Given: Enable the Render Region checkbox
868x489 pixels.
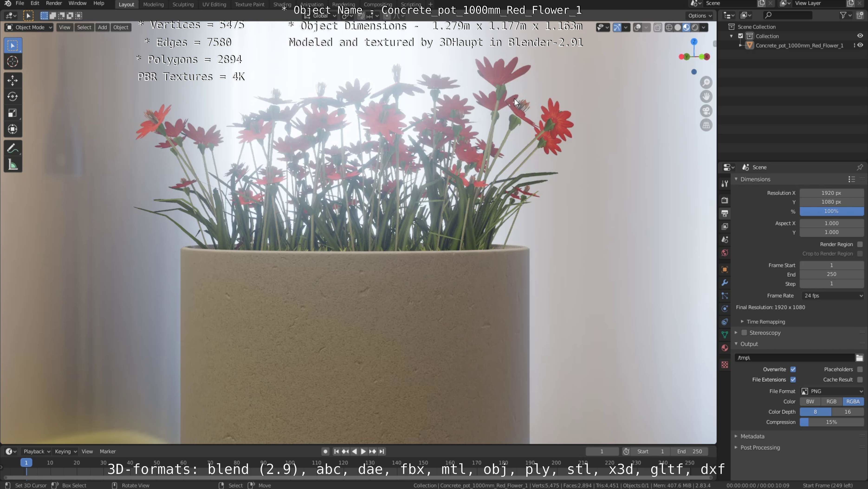Looking at the screenshot, I should (860, 244).
